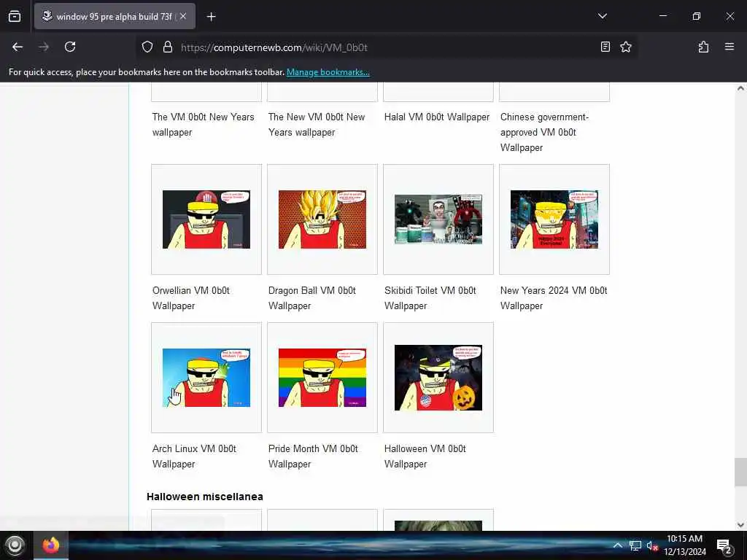Reload the current page
747x560 pixels.
[70, 47]
